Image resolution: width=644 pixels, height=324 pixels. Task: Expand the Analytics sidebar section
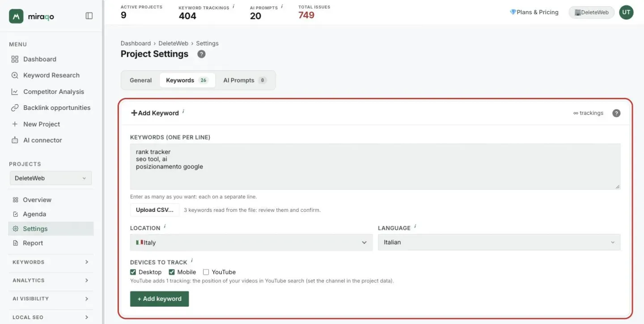coord(51,281)
